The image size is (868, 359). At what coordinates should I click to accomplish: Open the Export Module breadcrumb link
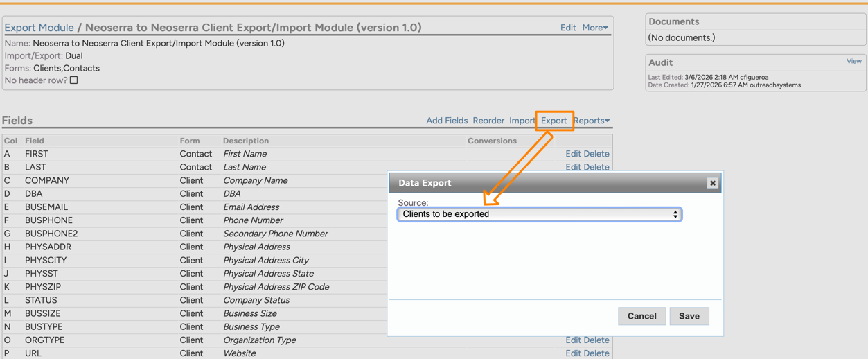tap(39, 28)
